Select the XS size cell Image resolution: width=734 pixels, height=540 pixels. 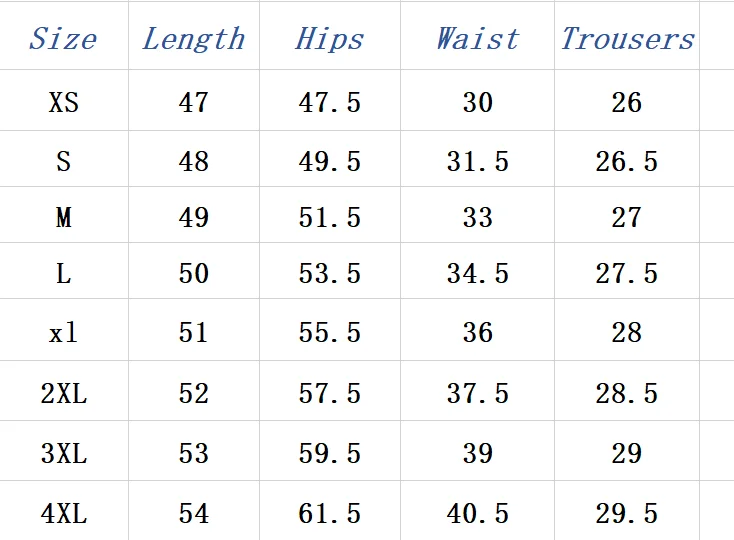(63, 102)
